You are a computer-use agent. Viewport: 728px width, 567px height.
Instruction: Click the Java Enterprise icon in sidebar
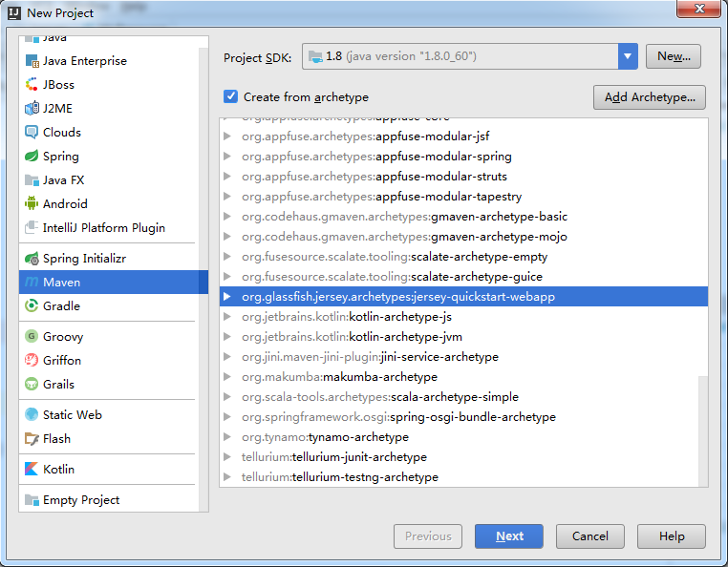(32, 61)
